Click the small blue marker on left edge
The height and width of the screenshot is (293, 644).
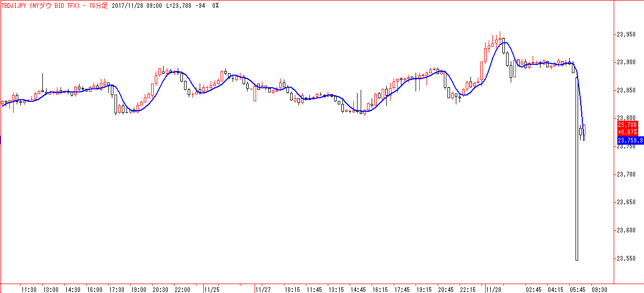1,139
